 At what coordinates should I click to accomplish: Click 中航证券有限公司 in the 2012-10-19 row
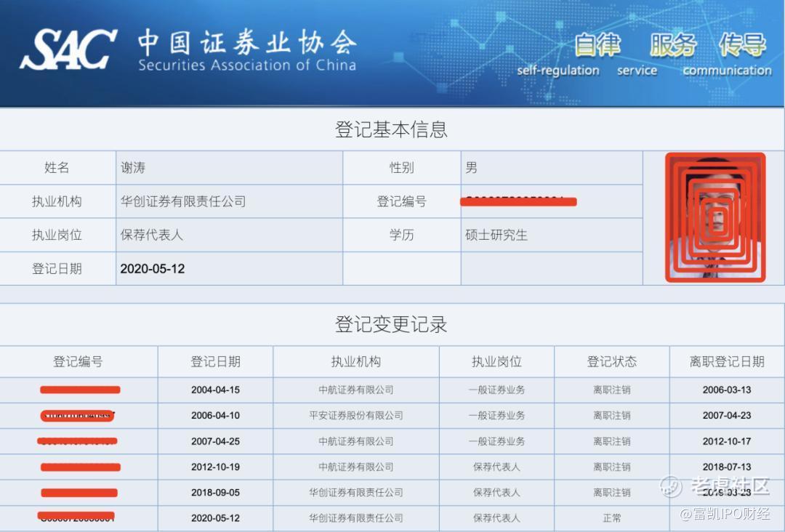pos(356,467)
